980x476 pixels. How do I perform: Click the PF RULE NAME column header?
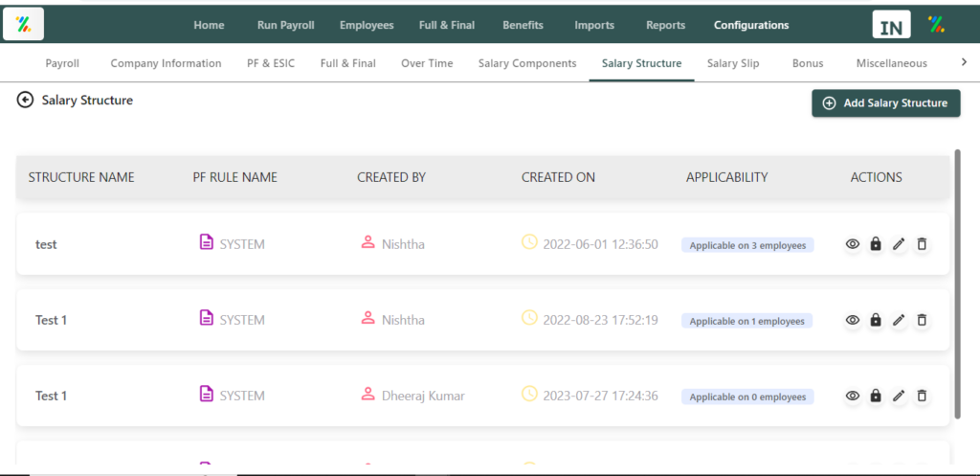(235, 177)
